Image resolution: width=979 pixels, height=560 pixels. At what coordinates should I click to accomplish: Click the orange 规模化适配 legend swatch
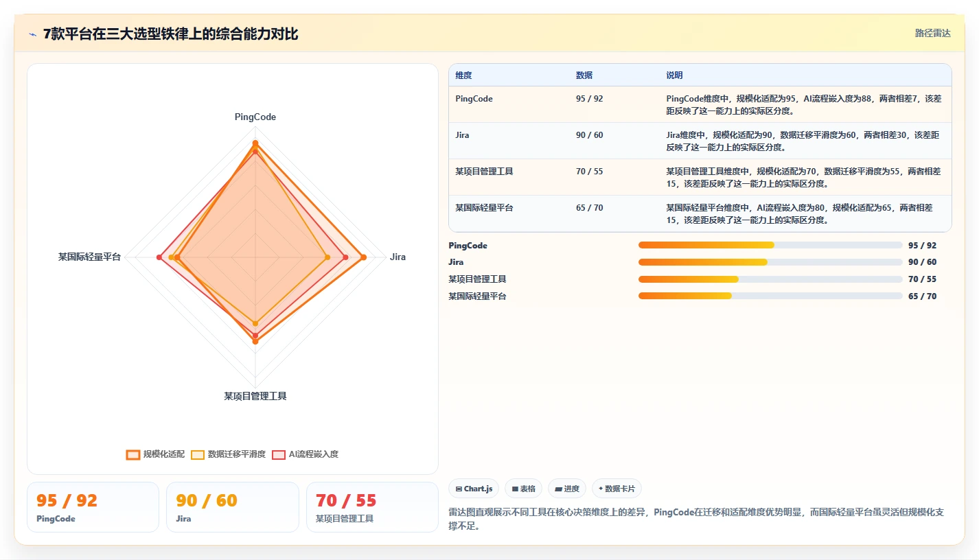click(x=133, y=454)
